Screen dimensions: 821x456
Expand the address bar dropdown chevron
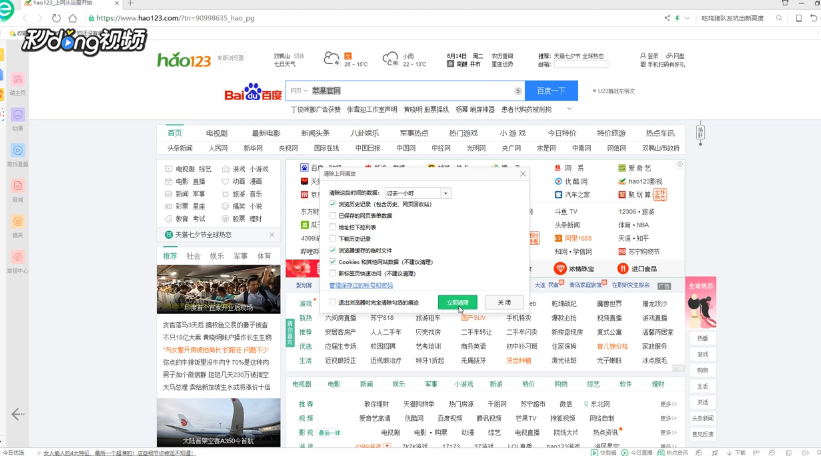pos(687,18)
